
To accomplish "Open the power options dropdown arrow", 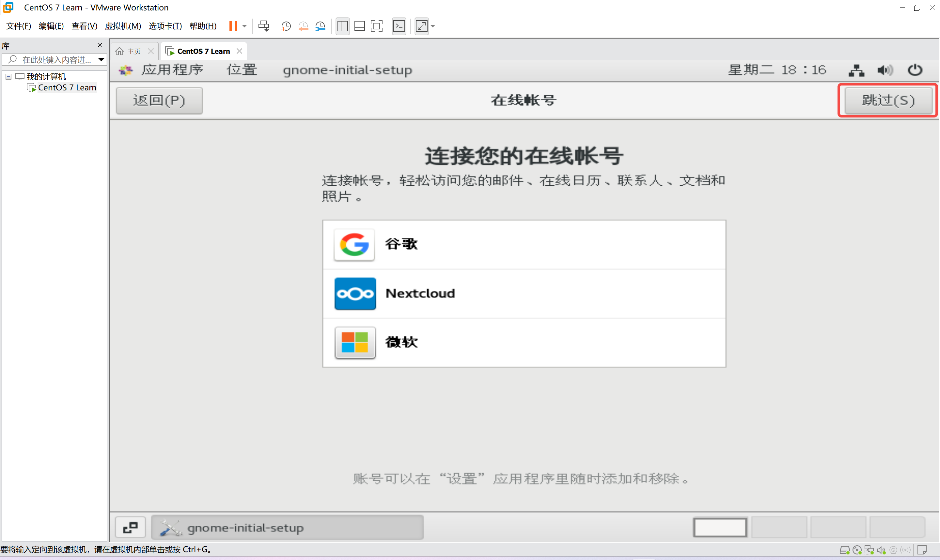I will point(244,26).
